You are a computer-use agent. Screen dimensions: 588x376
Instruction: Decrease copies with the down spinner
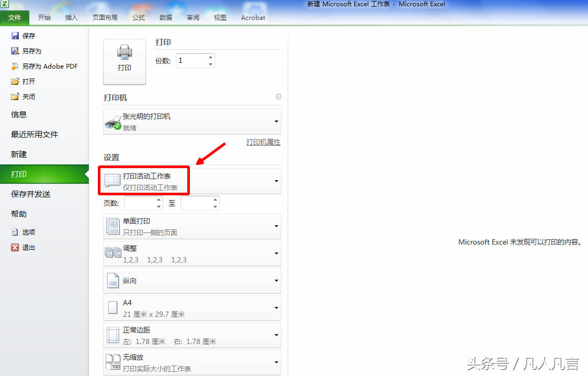click(211, 64)
